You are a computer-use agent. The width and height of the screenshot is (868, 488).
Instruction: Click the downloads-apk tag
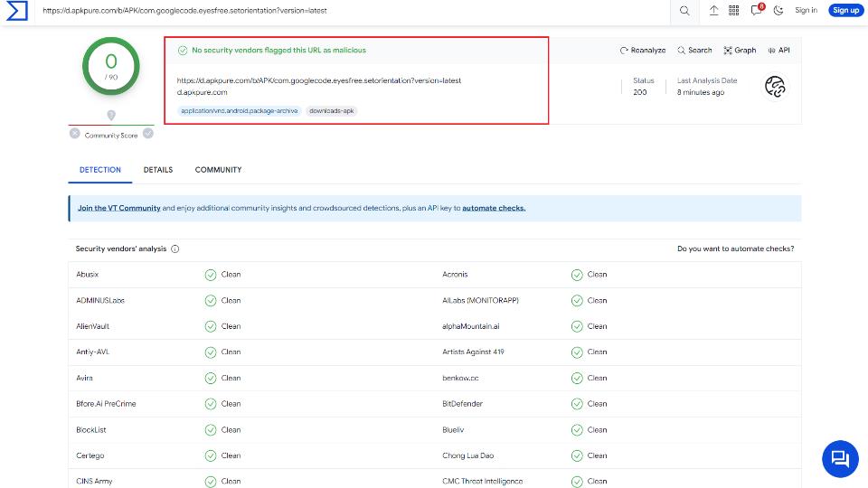[332, 110]
